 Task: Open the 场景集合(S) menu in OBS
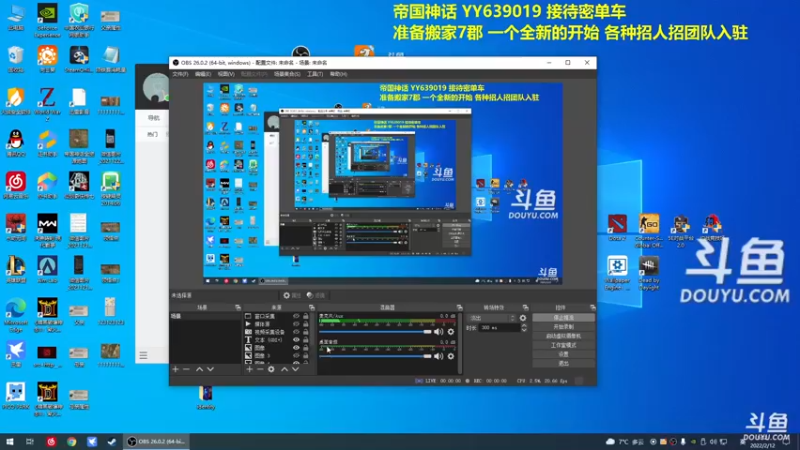tap(287, 74)
